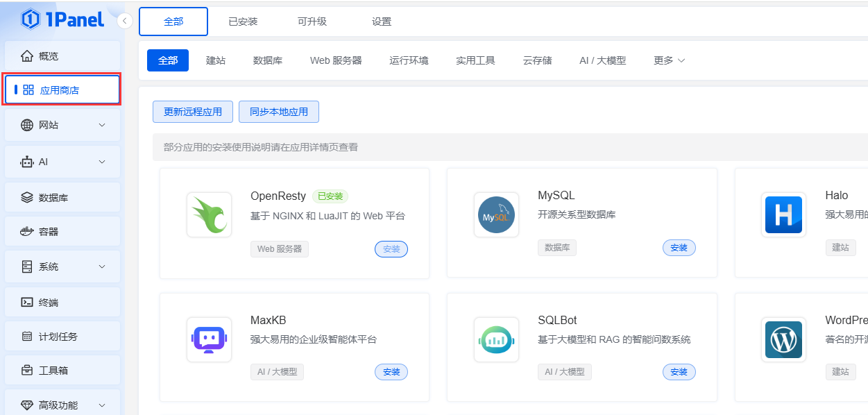Open 容器 in the sidebar
The width and height of the screenshot is (868, 415).
pyautogui.click(x=62, y=232)
